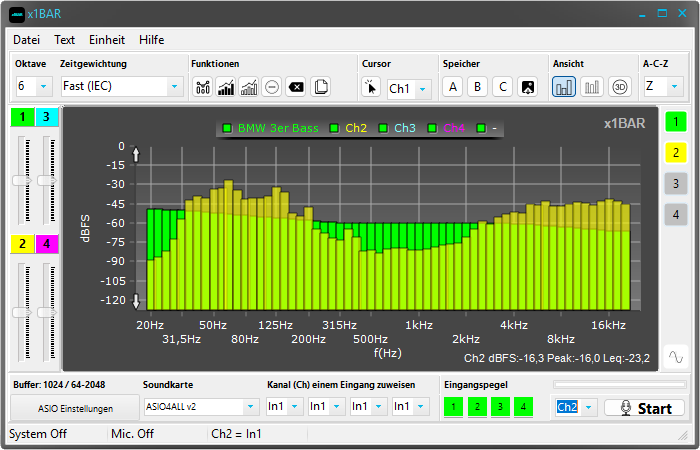Activate the cursor pointer tool
This screenshot has width=700, height=450.
371,87
